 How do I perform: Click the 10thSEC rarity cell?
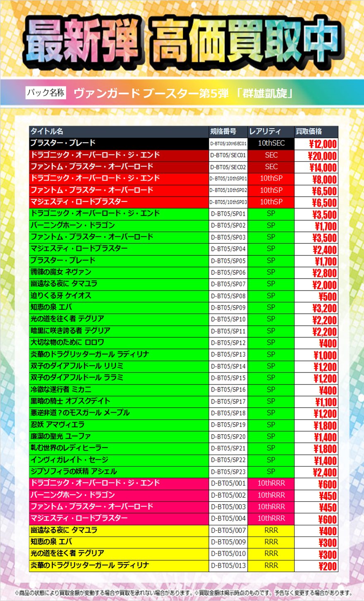pos(271,143)
